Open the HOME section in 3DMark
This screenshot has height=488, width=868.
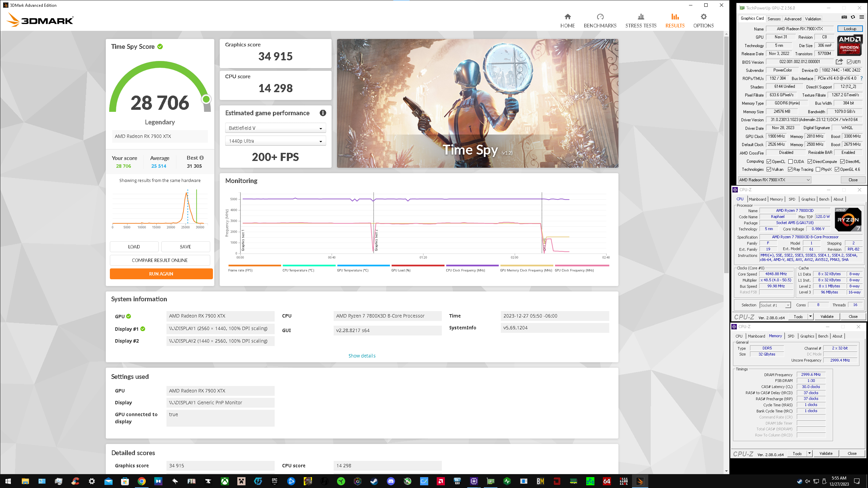coord(568,21)
